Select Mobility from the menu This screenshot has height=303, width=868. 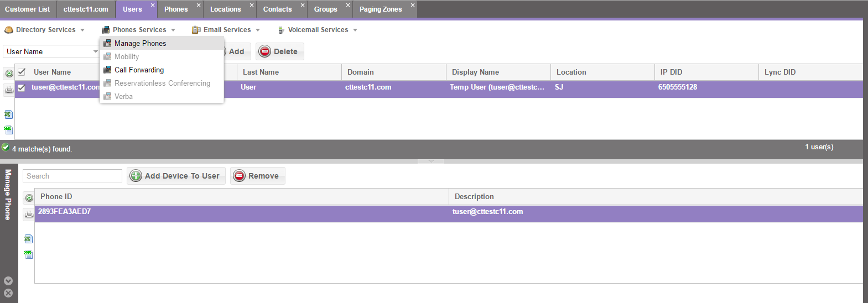tap(162, 56)
